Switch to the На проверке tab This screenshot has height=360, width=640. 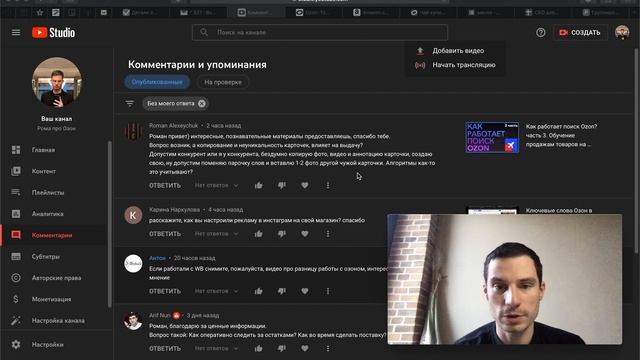click(x=223, y=82)
